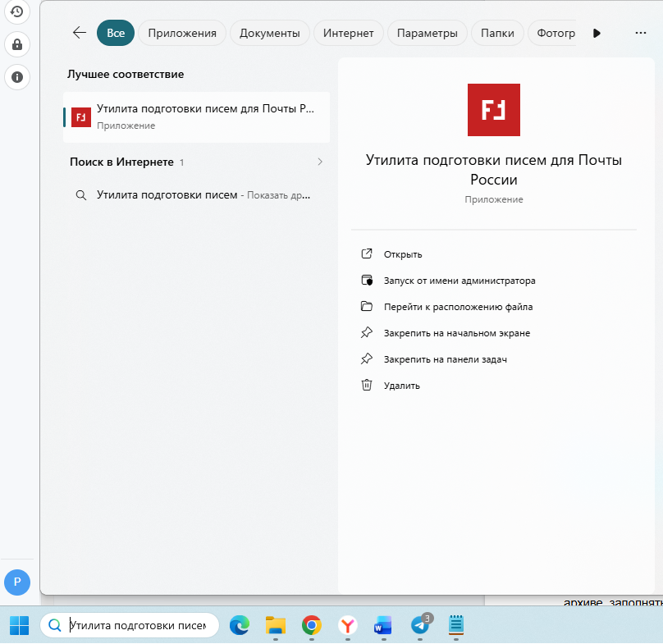Open the three-dots more options menu

coord(641,33)
